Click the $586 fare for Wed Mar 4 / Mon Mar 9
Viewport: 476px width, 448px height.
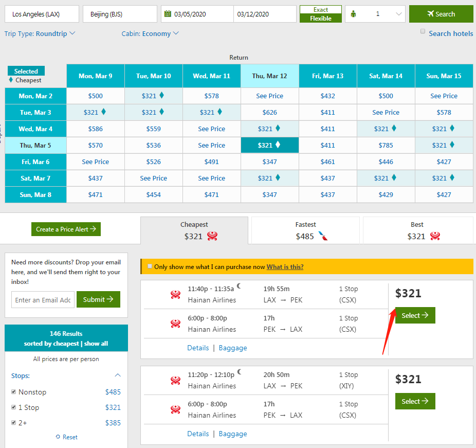point(95,129)
